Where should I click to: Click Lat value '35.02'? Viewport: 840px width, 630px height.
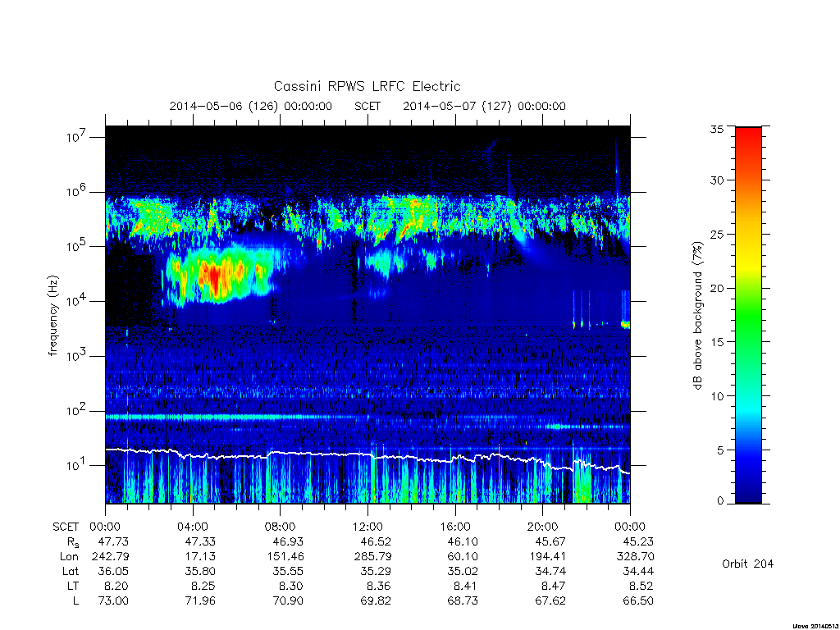point(463,571)
